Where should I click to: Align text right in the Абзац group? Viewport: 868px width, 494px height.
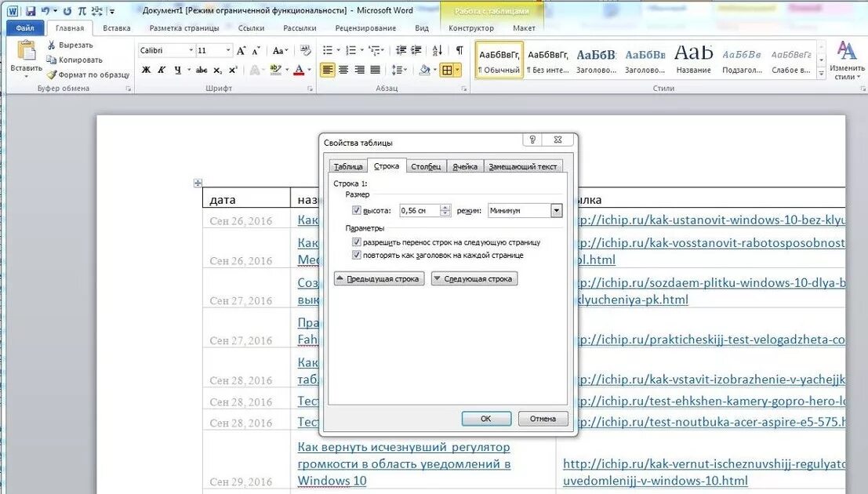pyautogui.click(x=359, y=70)
